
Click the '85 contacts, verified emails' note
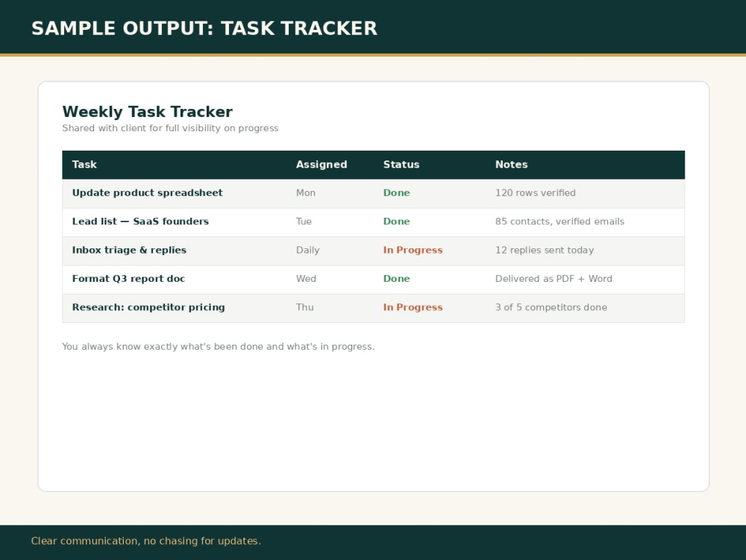(559, 221)
